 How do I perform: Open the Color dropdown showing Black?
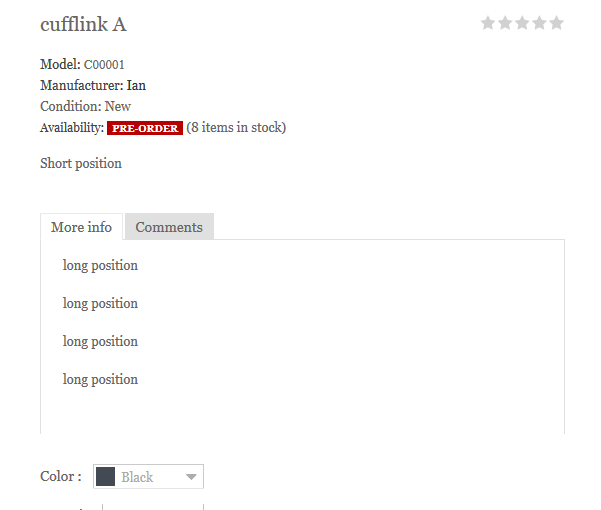(148, 477)
